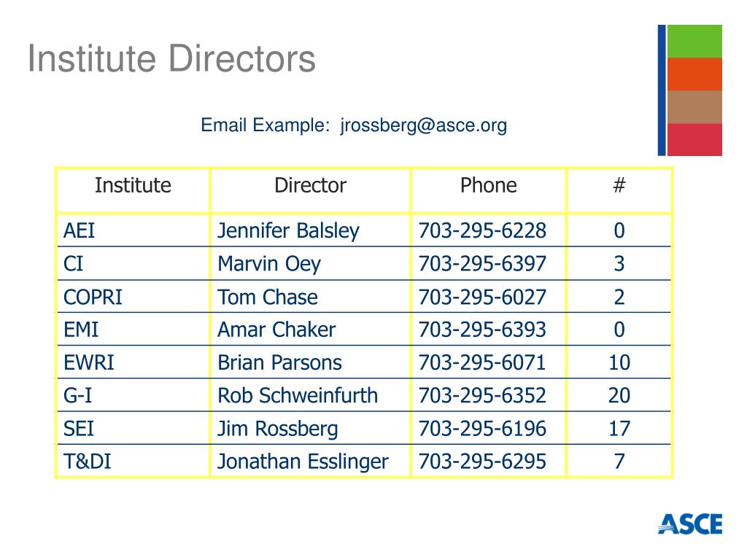
Task: Click the Institute Directors title
Action: point(171,58)
